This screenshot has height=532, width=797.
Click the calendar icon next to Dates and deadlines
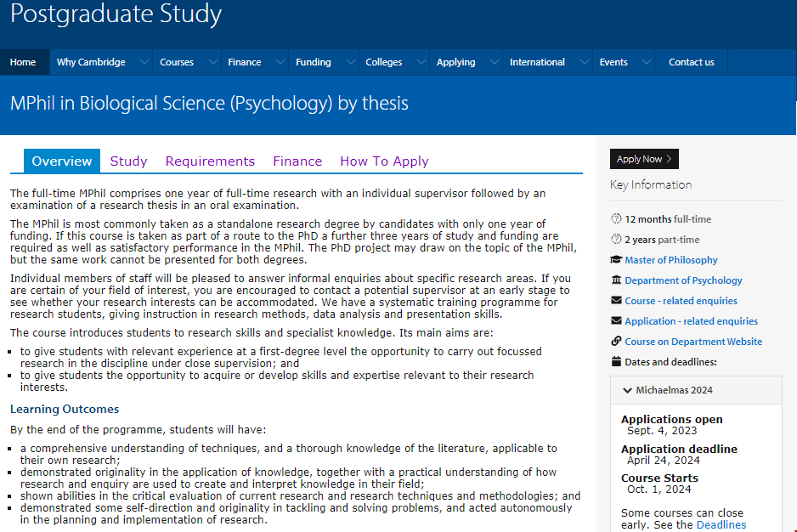pos(616,362)
